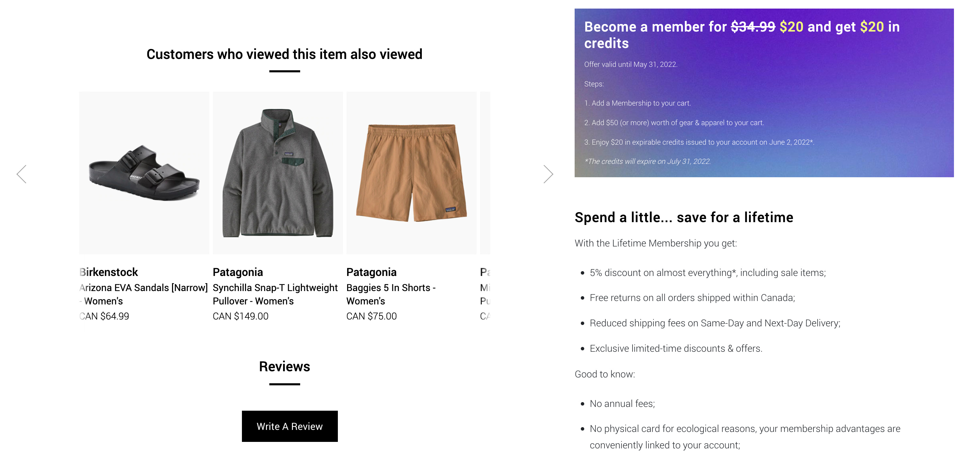Click the next arrow of the product carousel

(548, 174)
